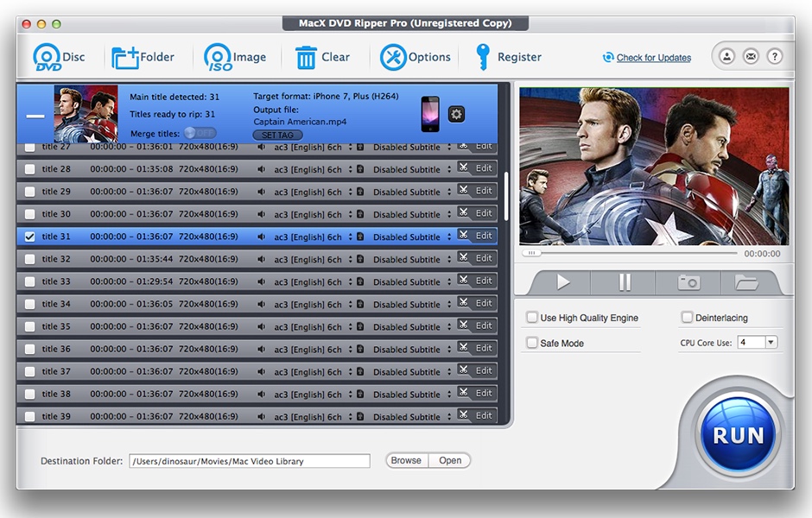The width and height of the screenshot is (812, 518).
Task: Take a snapshot with camera icon
Action: pyautogui.click(x=688, y=282)
